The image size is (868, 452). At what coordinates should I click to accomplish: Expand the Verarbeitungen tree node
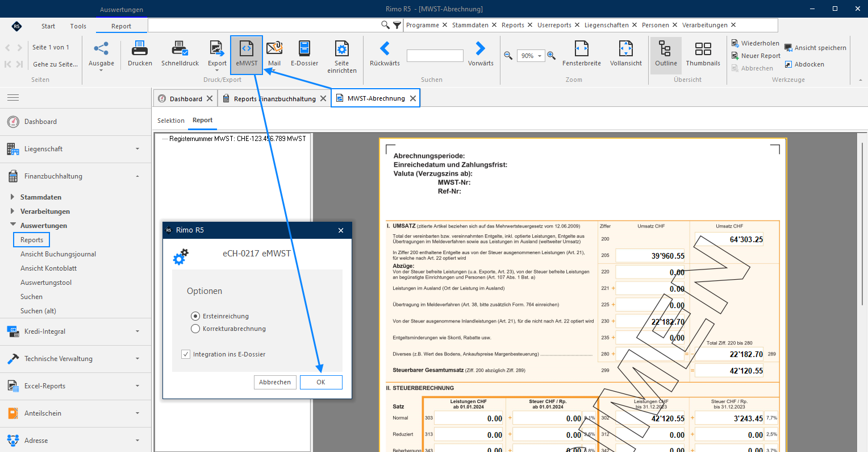(x=12, y=212)
